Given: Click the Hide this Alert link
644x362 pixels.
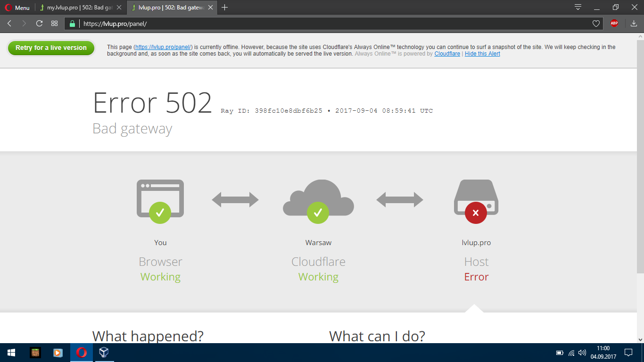Looking at the screenshot, I should [x=482, y=54].
